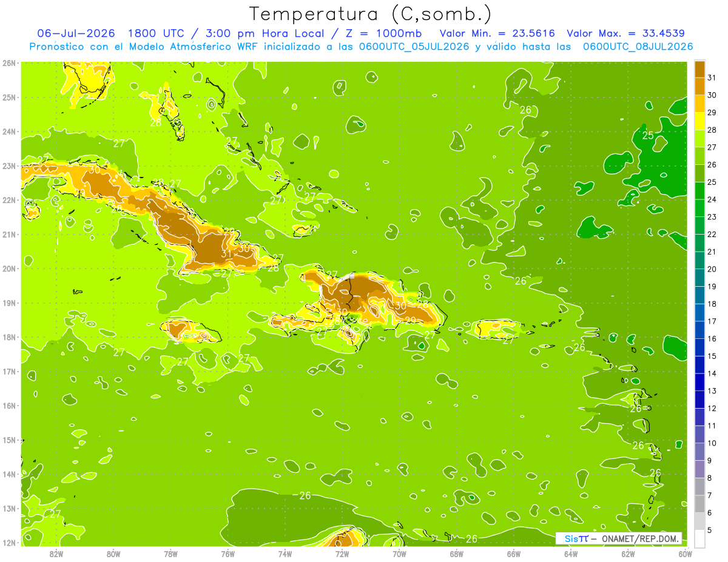This screenshot has height=562, width=728.
Task: Click the title 'Temperatura (C,somb.)'
Action: 371,14
